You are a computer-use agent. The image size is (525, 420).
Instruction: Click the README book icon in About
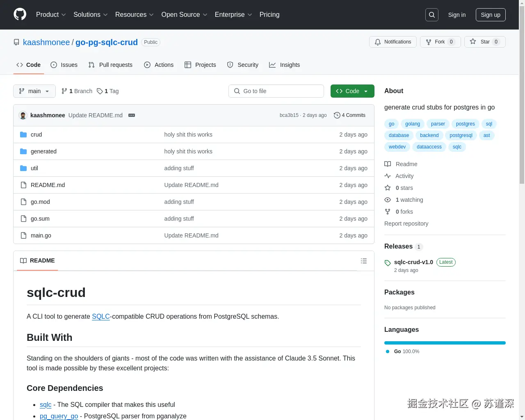point(388,164)
